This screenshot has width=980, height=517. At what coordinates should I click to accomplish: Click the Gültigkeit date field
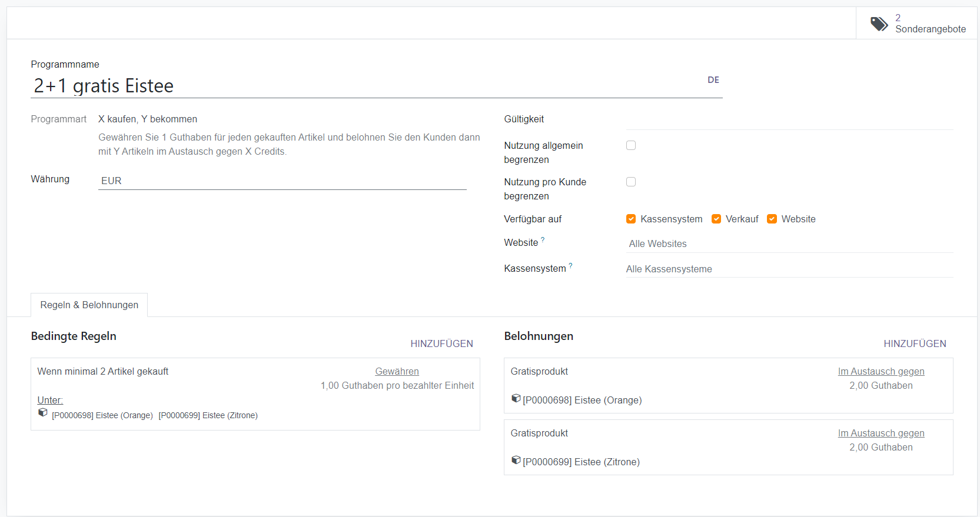(x=789, y=120)
